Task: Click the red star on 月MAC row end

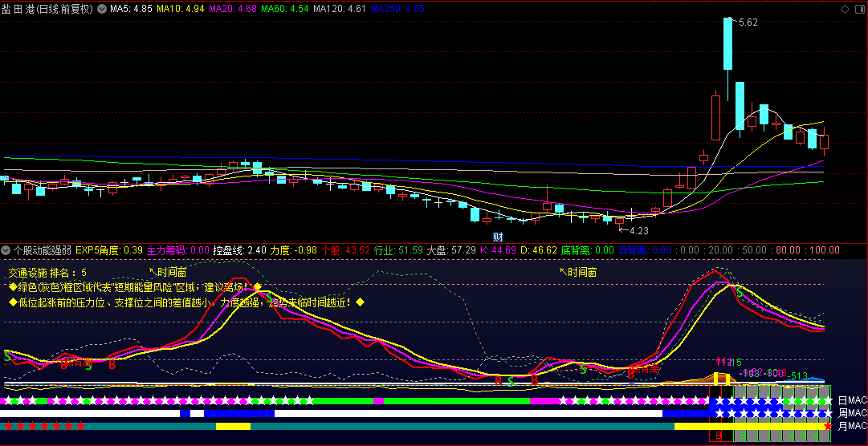Action: tap(828, 427)
